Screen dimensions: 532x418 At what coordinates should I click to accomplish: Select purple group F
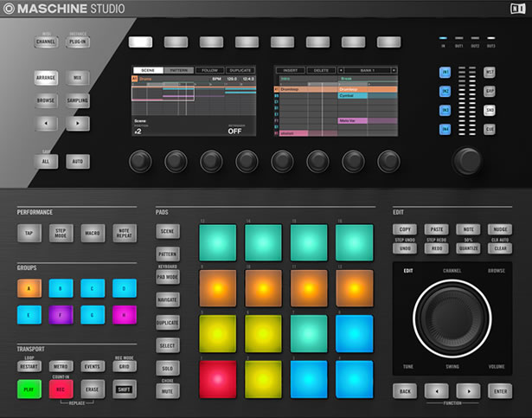(61, 315)
